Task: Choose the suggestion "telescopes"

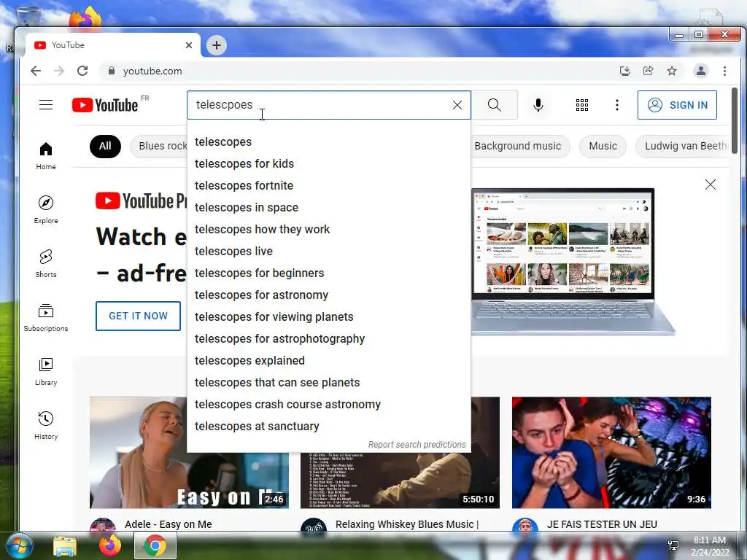Action: (329, 142)
